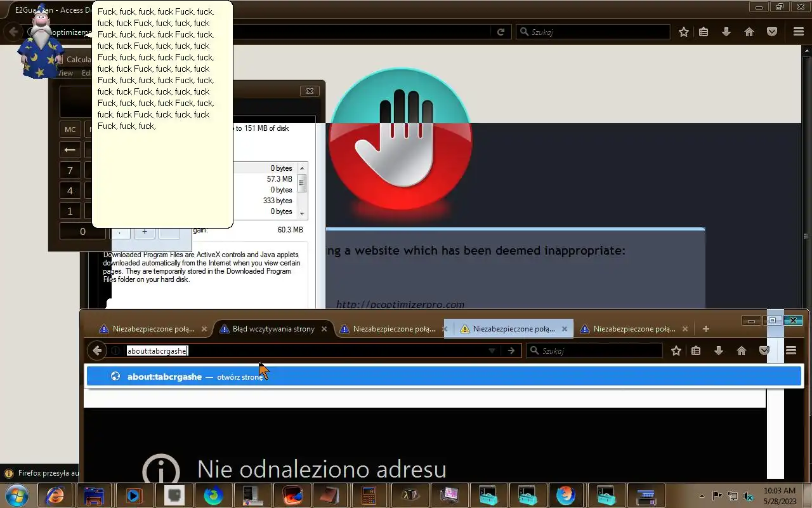Launch Internet Explorer from taskbar
Image resolution: width=812 pixels, height=508 pixels.
pyautogui.click(x=55, y=495)
